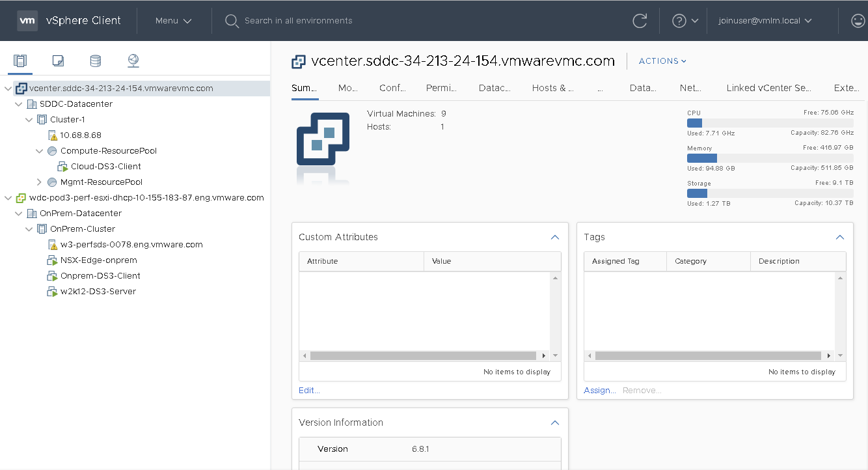This screenshot has height=470, width=868.
Task: Click Memory usage progress bar
Action: point(770,158)
